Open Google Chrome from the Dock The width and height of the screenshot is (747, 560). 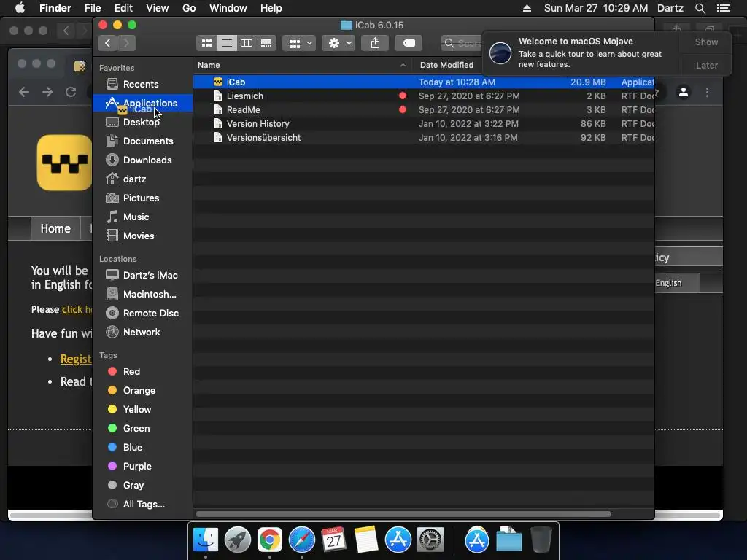(x=270, y=540)
